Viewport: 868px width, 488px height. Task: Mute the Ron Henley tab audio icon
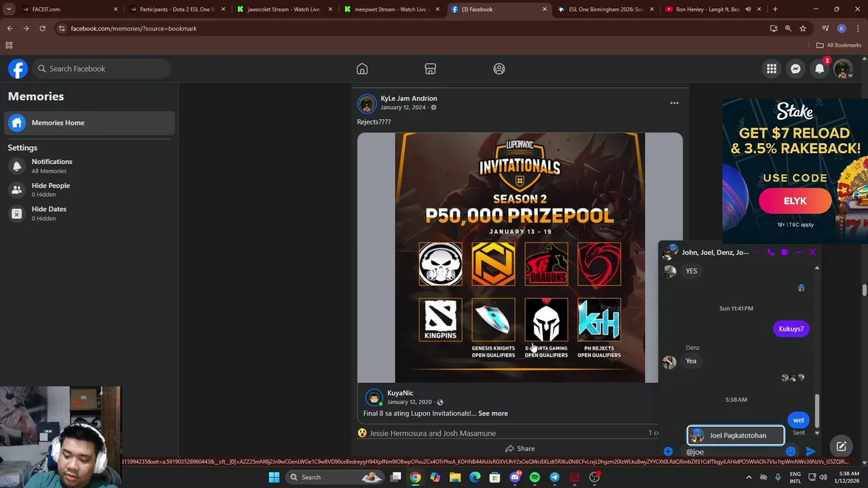[748, 9]
